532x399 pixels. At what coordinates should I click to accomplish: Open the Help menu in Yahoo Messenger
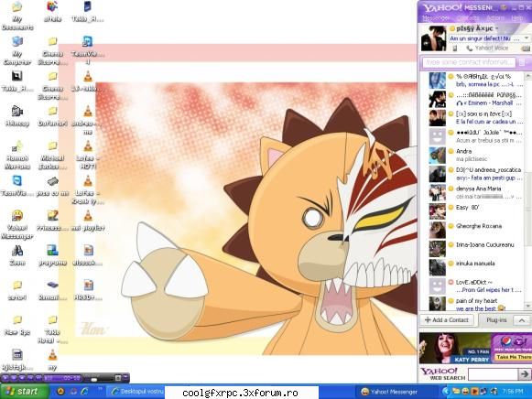pos(517,18)
